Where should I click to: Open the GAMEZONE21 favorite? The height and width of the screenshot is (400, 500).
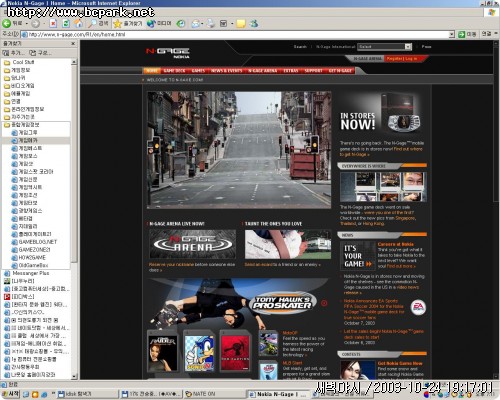(31, 250)
